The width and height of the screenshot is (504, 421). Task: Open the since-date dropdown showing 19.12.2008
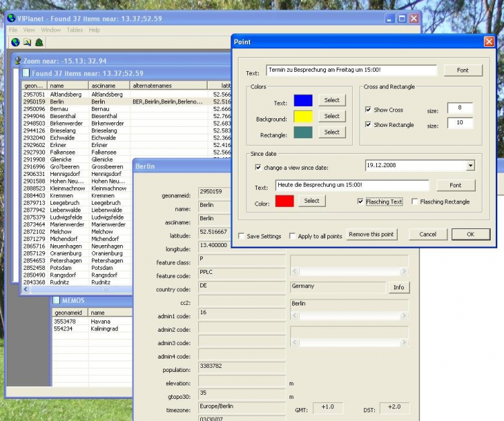tap(470, 165)
